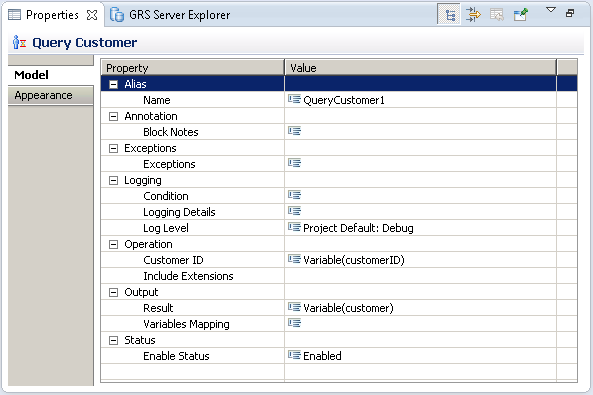Click the value icon for Result row
593x395 pixels.
[x=294, y=307]
